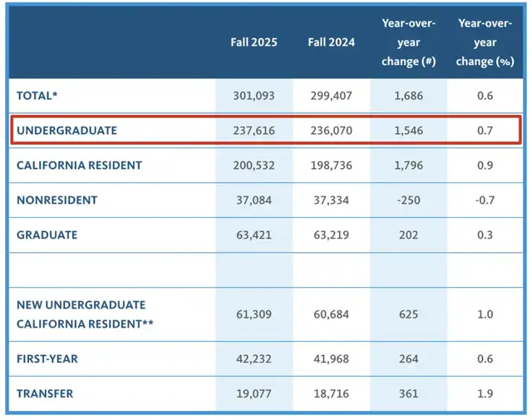Click the 1,546 undergraduate change cell
The image size is (532, 420).
[408, 131]
